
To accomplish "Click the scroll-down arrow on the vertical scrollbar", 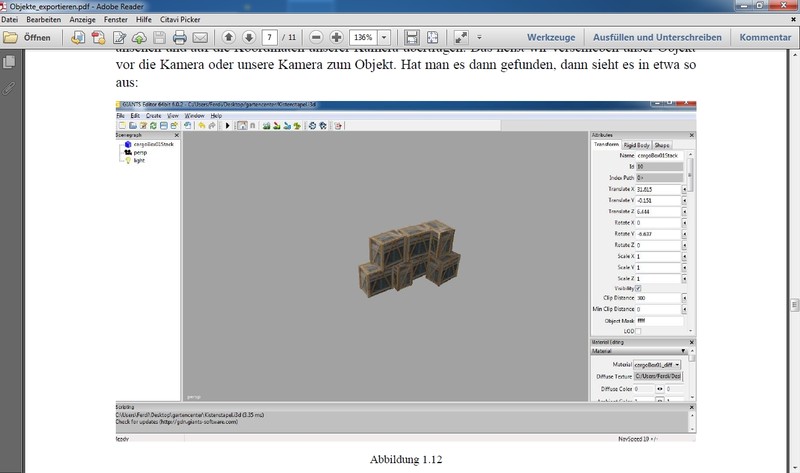I will pyautogui.click(x=793, y=466).
